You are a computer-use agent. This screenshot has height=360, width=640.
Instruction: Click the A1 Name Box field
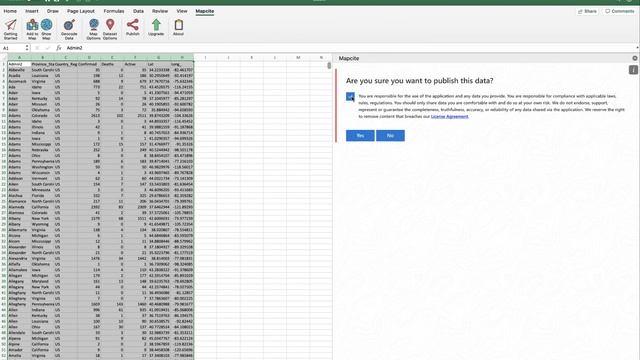click(x=13, y=48)
